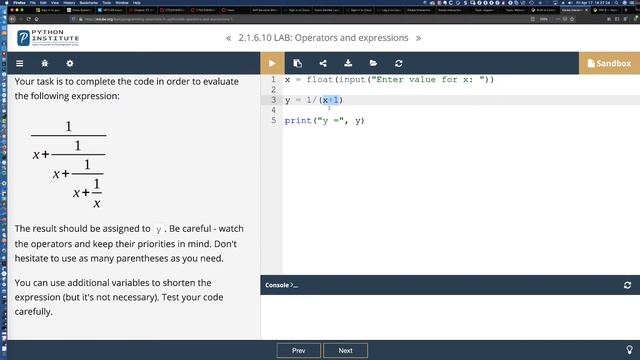
Task: Click the share code icon
Action: pos(323,63)
